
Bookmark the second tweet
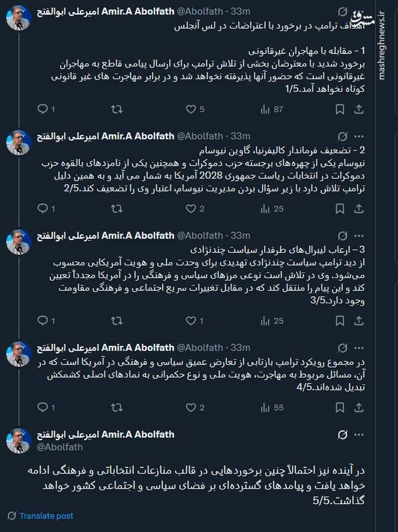coord(339,208)
